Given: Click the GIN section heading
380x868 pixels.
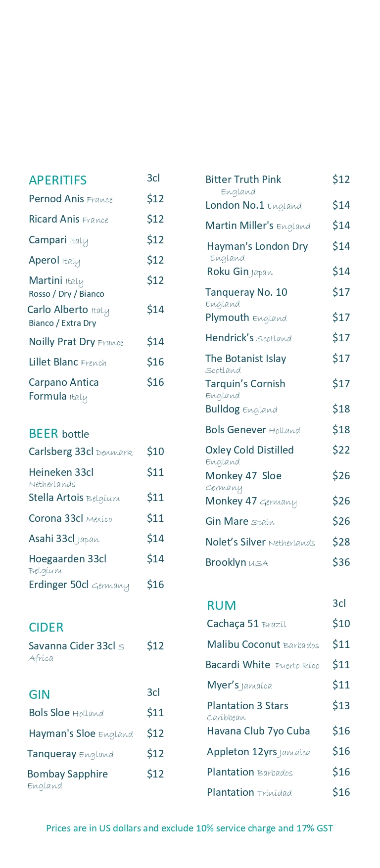Looking at the screenshot, I should [x=39, y=694].
